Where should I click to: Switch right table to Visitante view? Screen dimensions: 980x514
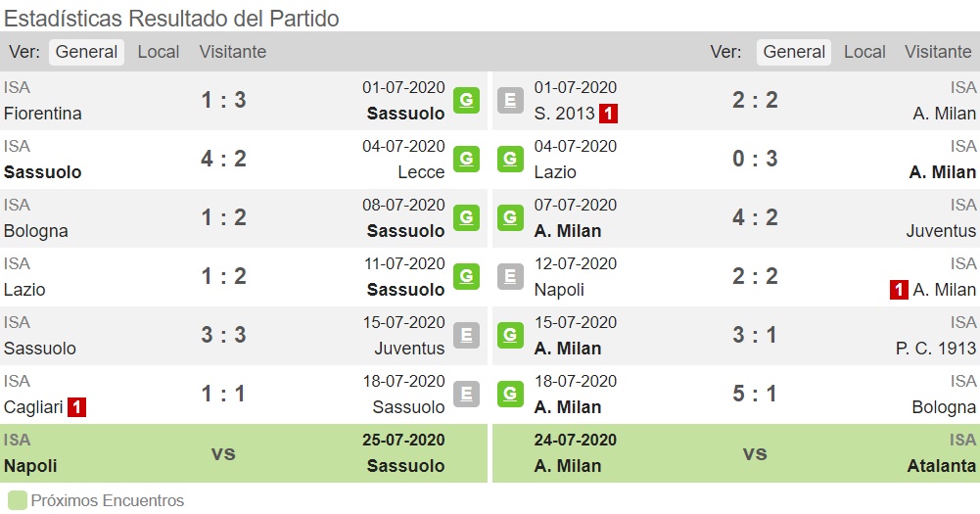pyautogui.click(x=938, y=52)
